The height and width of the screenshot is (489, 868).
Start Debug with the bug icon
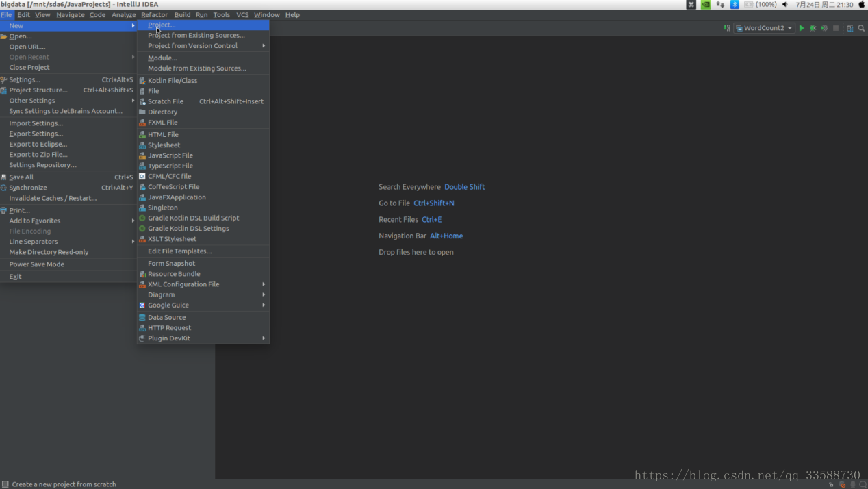tap(813, 28)
